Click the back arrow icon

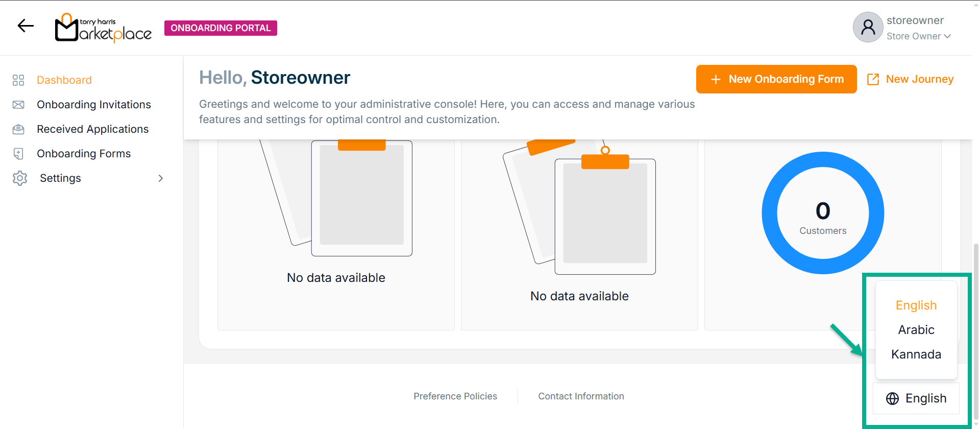(x=26, y=26)
